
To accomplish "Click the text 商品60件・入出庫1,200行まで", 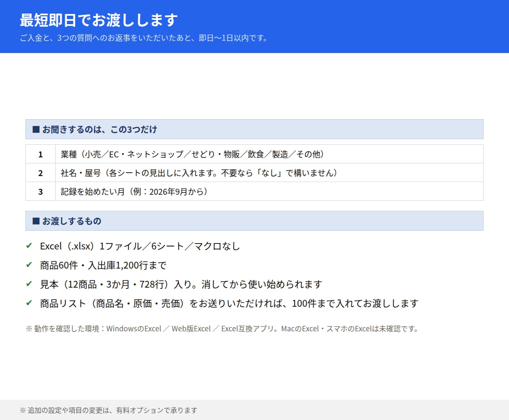I will click(x=103, y=266).
